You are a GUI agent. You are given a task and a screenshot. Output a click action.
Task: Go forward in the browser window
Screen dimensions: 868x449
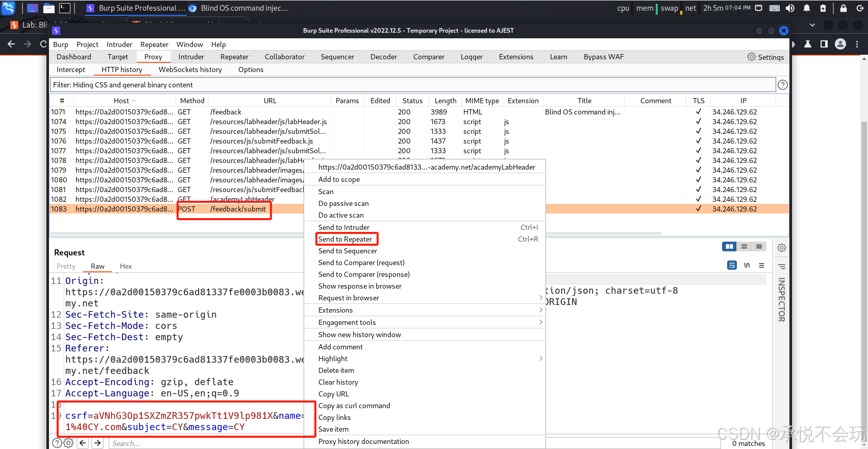coord(28,44)
